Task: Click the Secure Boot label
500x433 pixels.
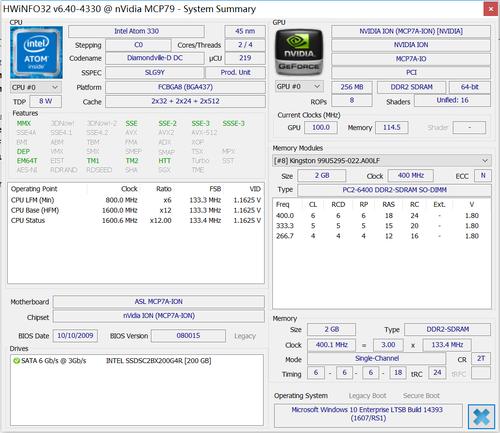Action: pyautogui.click(x=421, y=396)
